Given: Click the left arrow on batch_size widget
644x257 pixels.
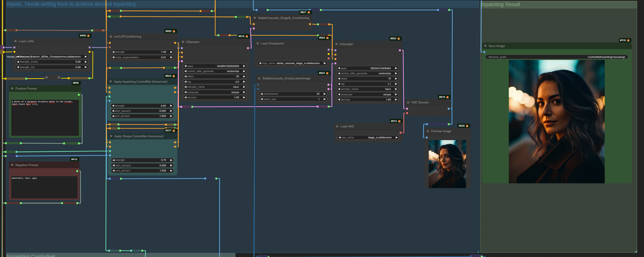Looking at the screenshot, I should tap(261, 99).
